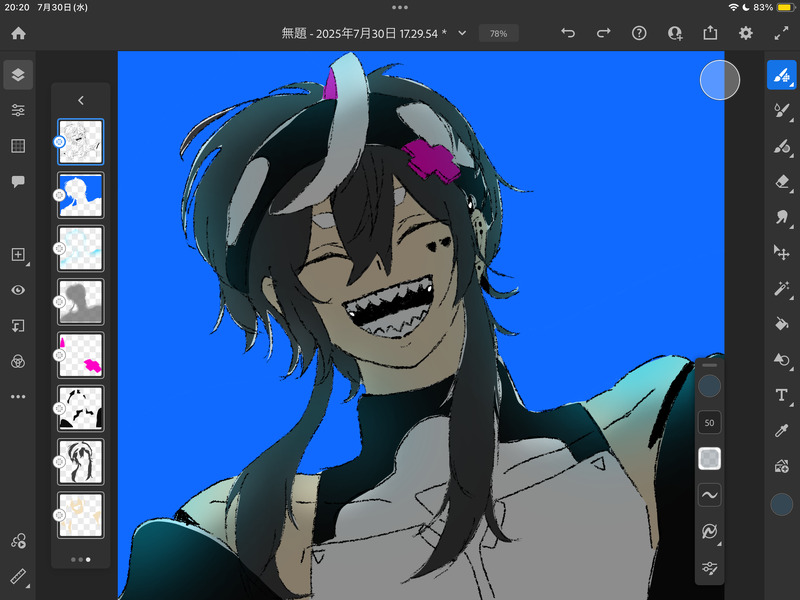The image size is (800, 600).
Task: Invite collaborators with the person-plus icon
Action: click(674, 33)
